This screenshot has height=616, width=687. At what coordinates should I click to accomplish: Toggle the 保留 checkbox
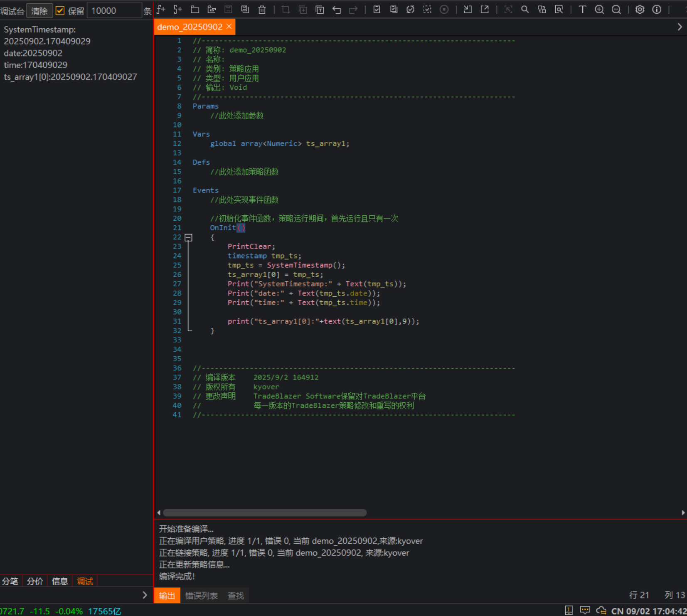[x=60, y=11]
